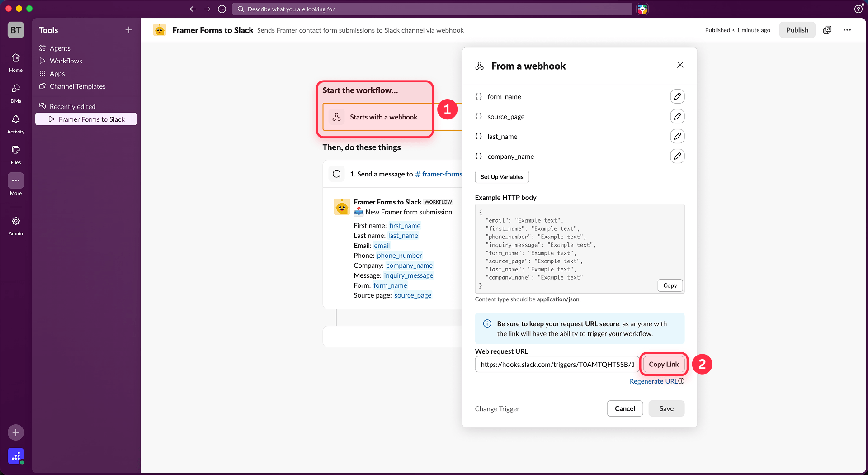The height and width of the screenshot is (475, 868).
Task: Select Recently edited section
Action: (72, 106)
